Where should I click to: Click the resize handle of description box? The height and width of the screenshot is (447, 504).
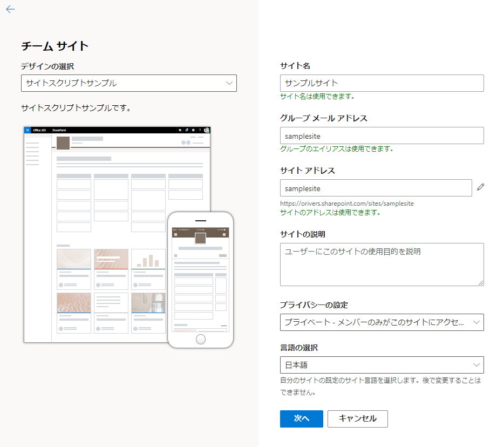[480, 282]
